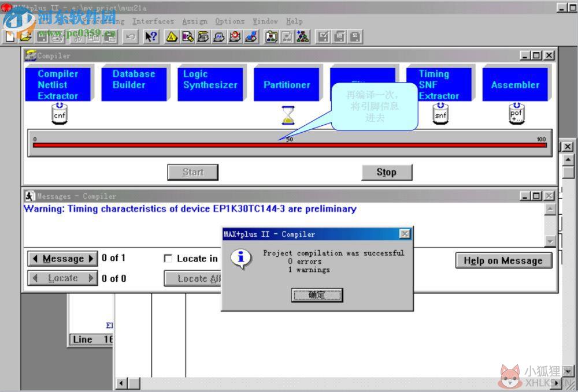The width and height of the screenshot is (578, 392).
Task: Click the save and compile toolbar icon
Action: pyautogui.click(x=339, y=36)
